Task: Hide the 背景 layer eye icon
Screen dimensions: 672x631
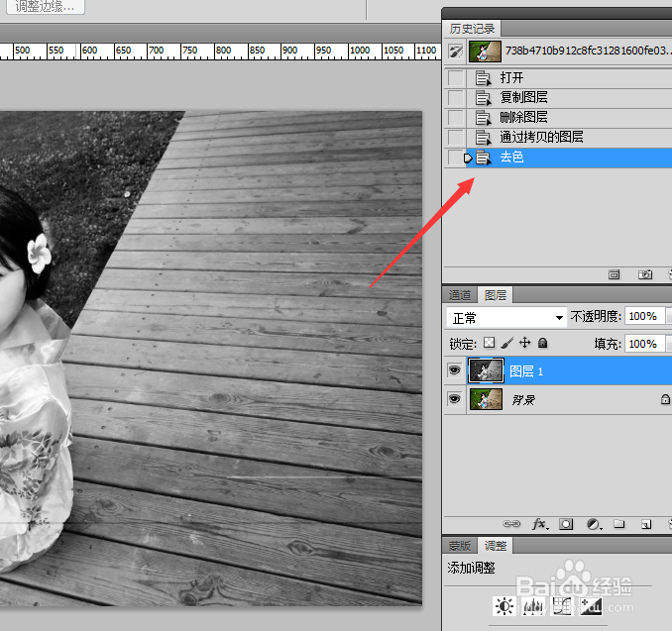Action: pos(454,399)
